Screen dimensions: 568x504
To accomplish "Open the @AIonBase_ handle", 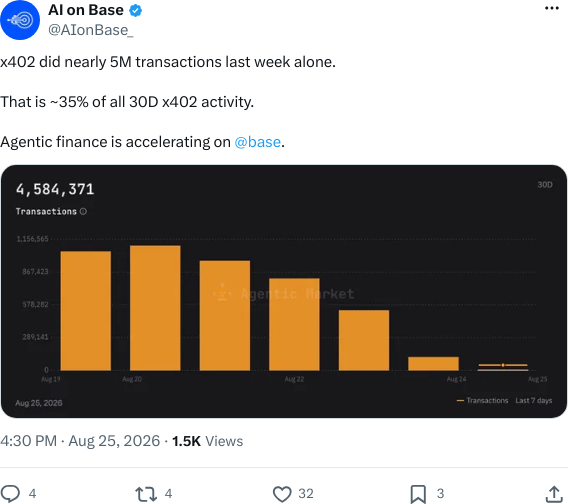I will 91,30.
